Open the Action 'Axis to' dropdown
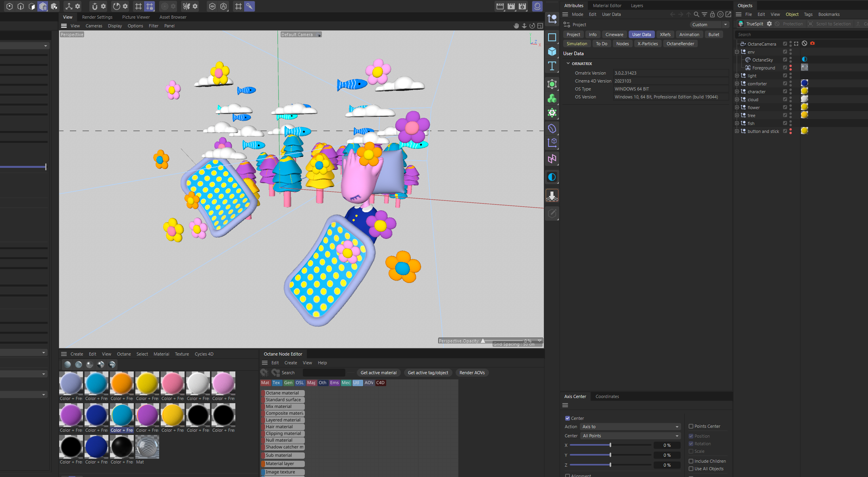 click(630, 427)
